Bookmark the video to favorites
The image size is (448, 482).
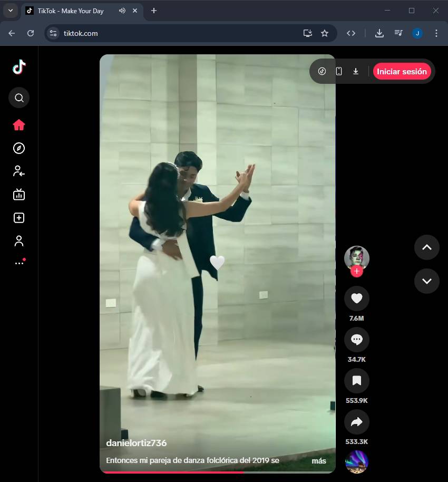pos(356,381)
